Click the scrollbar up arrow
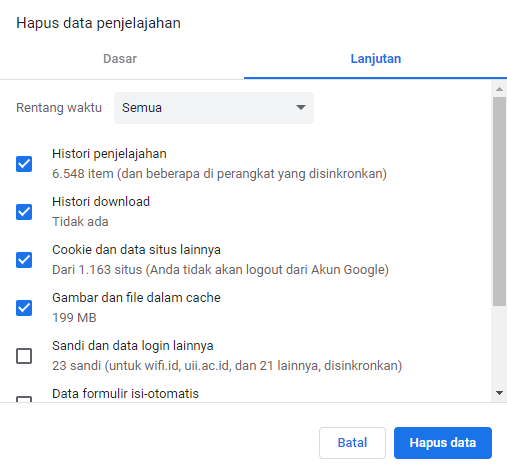 pos(499,89)
